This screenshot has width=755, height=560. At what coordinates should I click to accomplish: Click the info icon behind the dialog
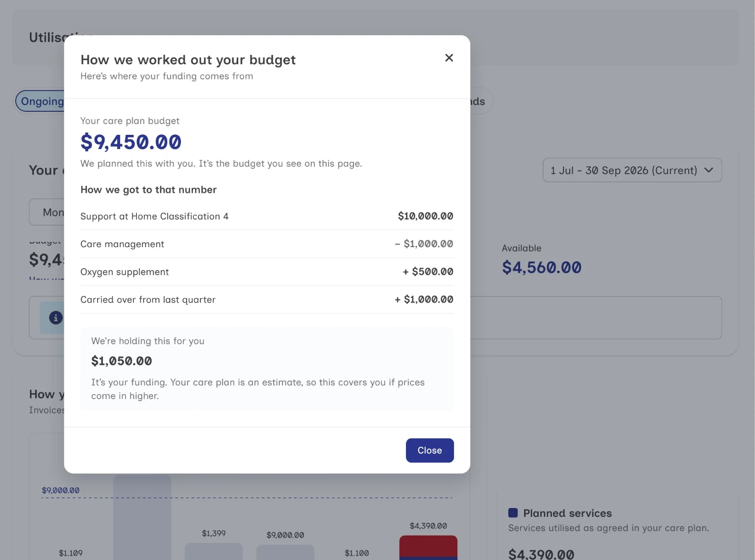click(56, 318)
